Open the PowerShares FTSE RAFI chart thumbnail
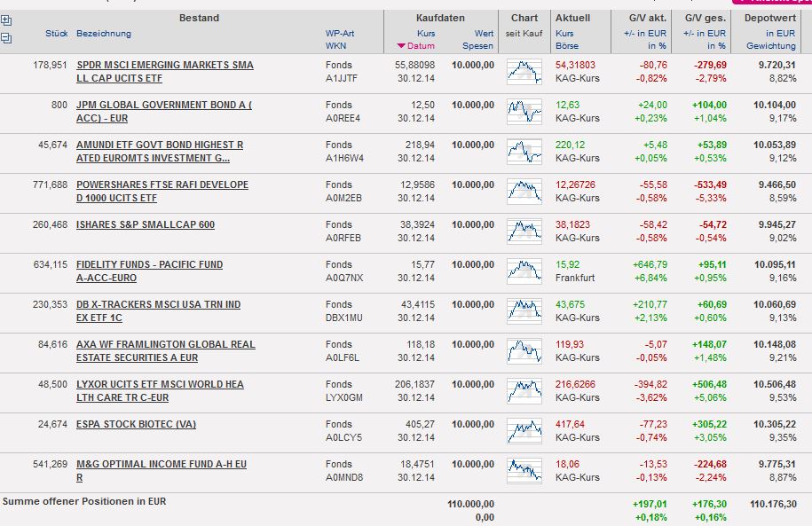The height and width of the screenshot is (526, 812). [x=524, y=191]
